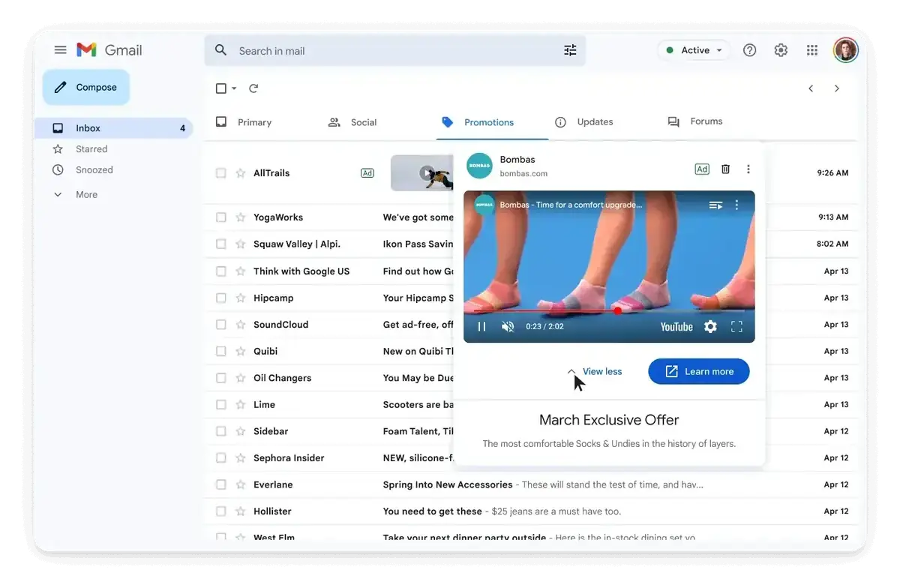
Task: Star the Hollister email
Action: [241, 511]
